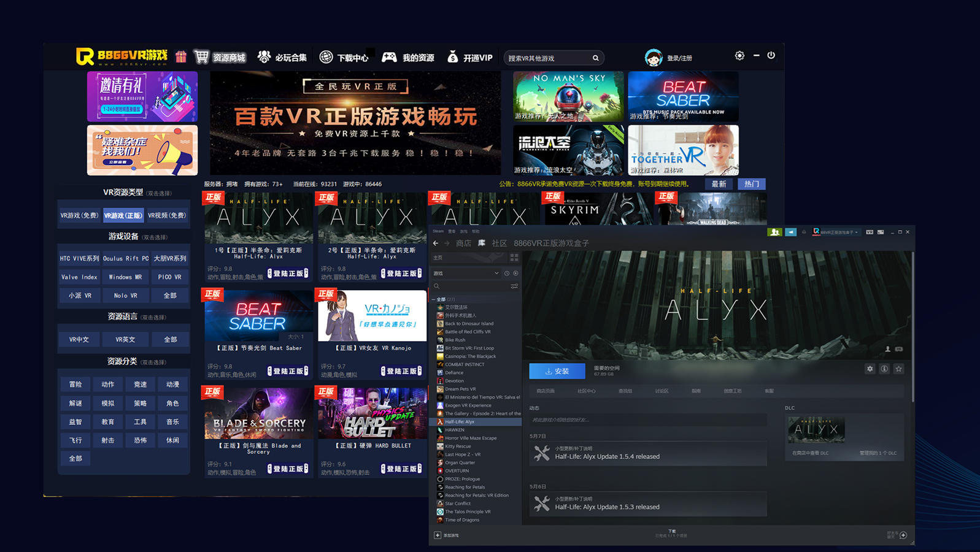Viewport: 980px width, 552px height.
Task: Click the 邀请有礼 invite promo banner
Action: coord(142,96)
